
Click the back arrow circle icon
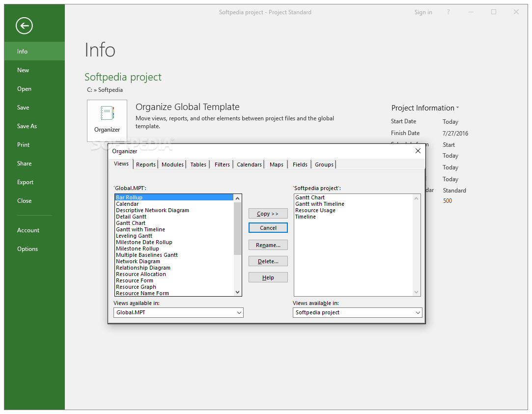click(x=24, y=26)
